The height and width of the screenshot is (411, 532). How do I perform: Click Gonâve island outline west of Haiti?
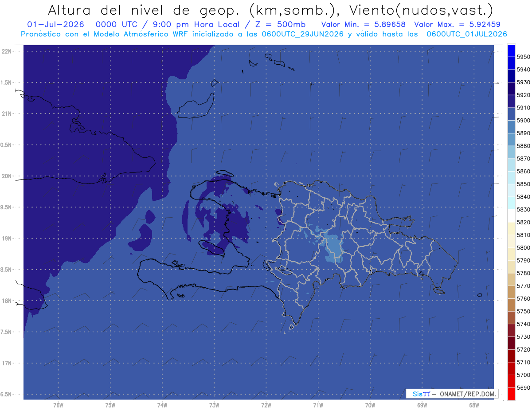[212, 248]
